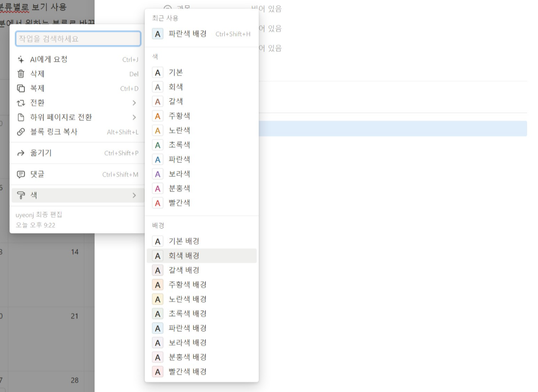Apply the 빨간색 text color

[x=202, y=203]
